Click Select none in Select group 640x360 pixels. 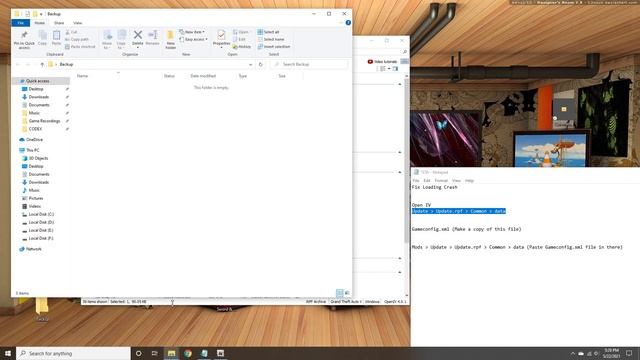(x=271, y=39)
